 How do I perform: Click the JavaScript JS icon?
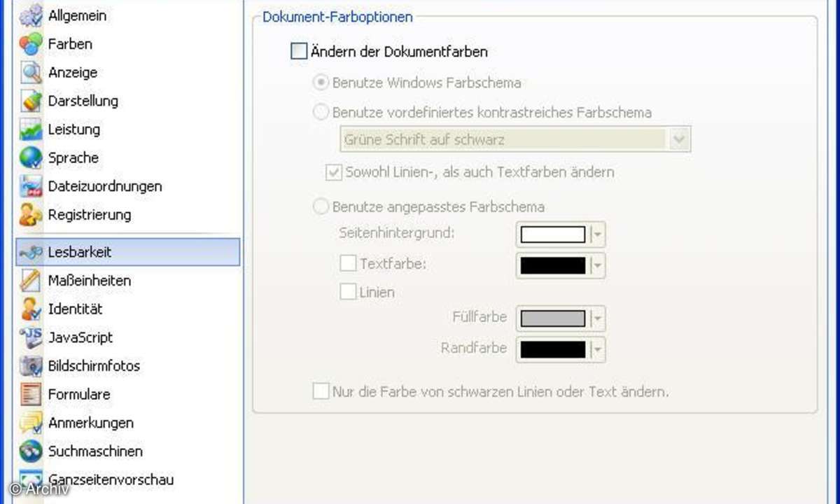31,337
